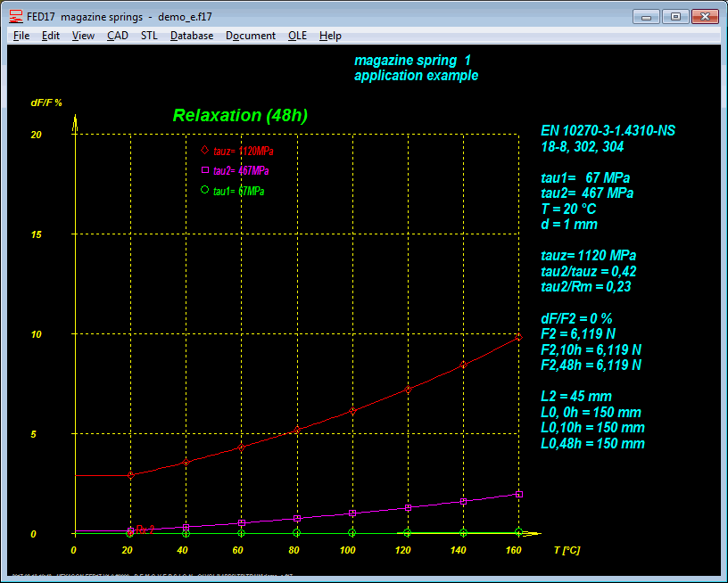This screenshot has height=583, width=728.
Task: Click the 'T [°C]' x-axis label
Action: 567,550
